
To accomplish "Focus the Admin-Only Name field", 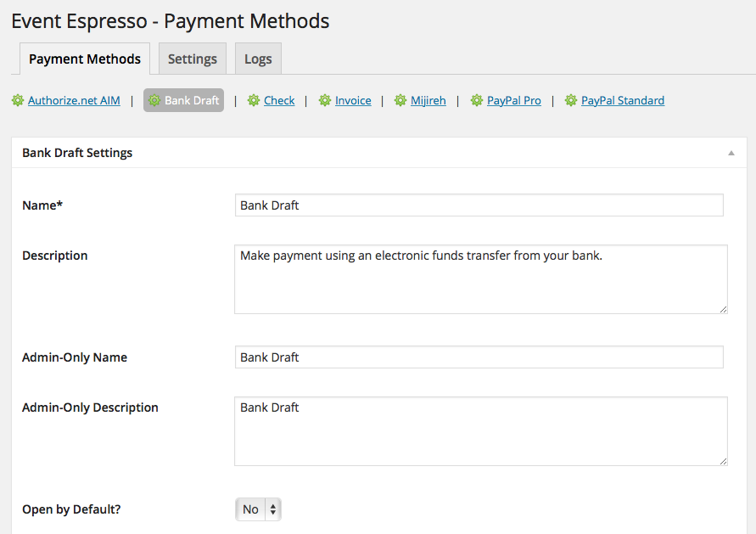I will (479, 357).
